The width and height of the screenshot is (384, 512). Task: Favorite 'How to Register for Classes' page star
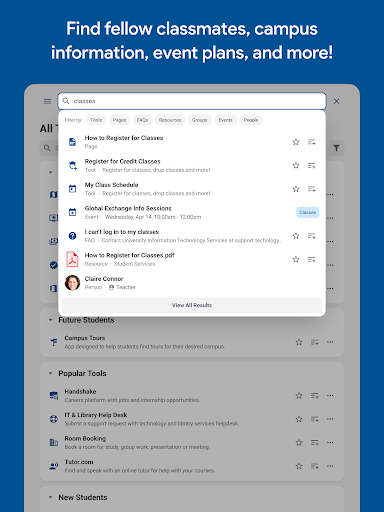click(x=296, y=142)
